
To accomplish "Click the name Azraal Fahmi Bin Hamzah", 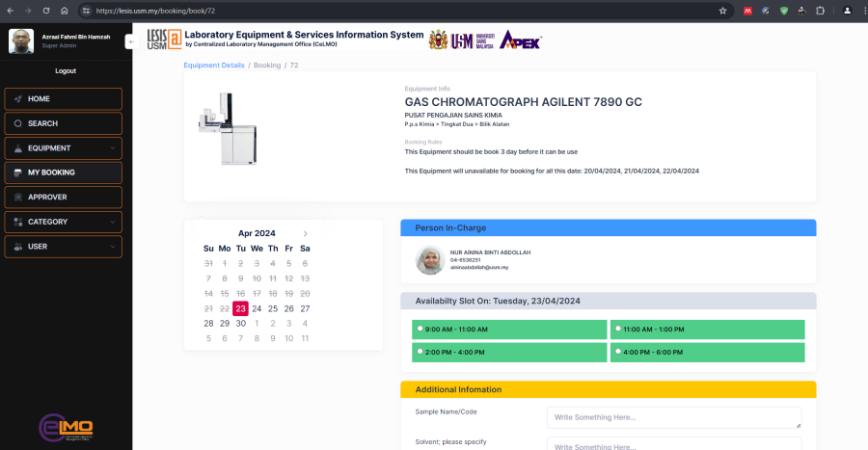I will [76, 37].
